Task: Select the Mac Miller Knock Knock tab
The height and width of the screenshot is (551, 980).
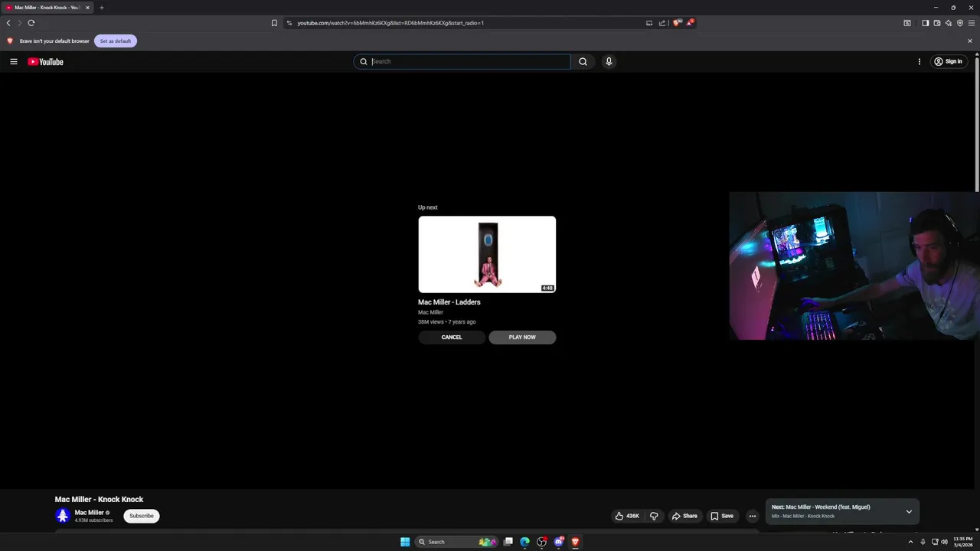Action: click(47, 8)
